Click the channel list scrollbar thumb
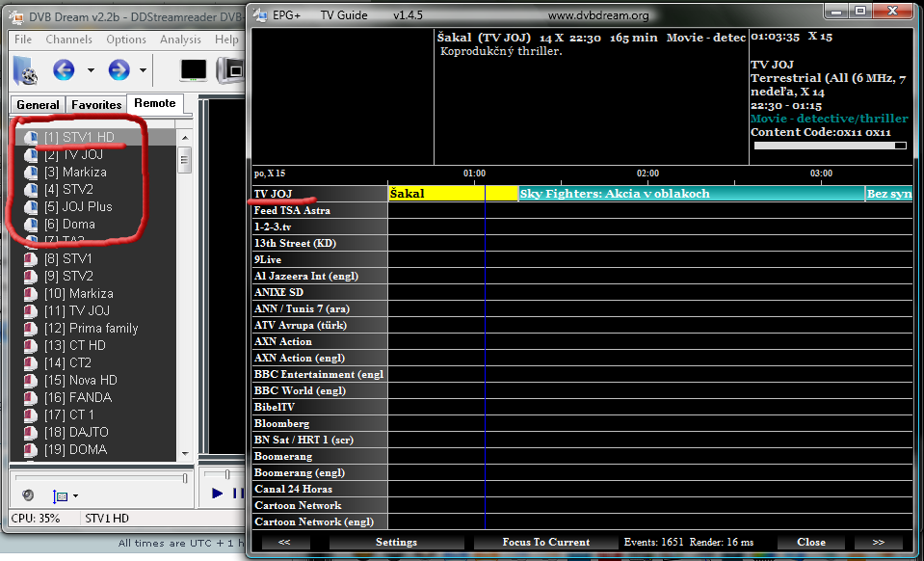924x561 pixels. [x=185, y=159]
